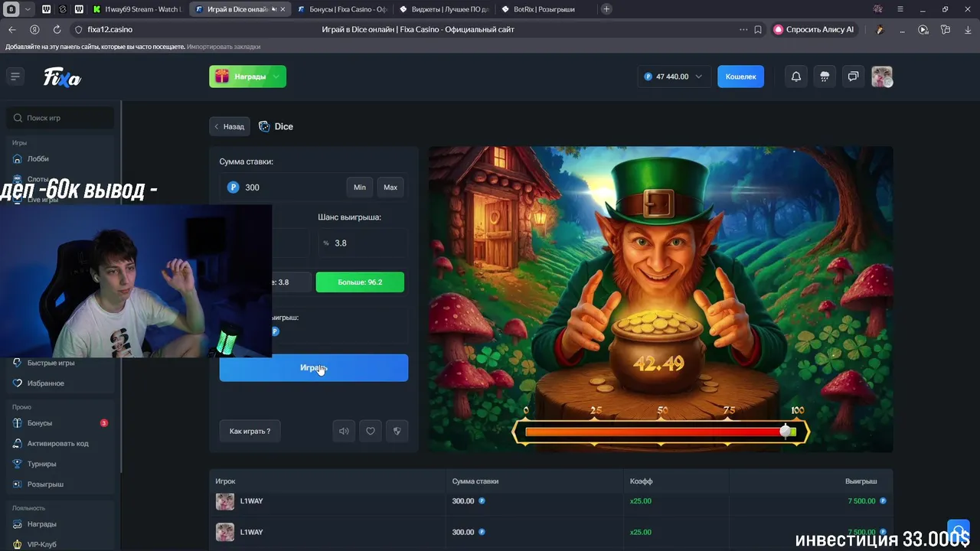Expand the browser tab list dropdown
Screen dimensions: 980x551
pyautogui.click(x=28, y=9)
